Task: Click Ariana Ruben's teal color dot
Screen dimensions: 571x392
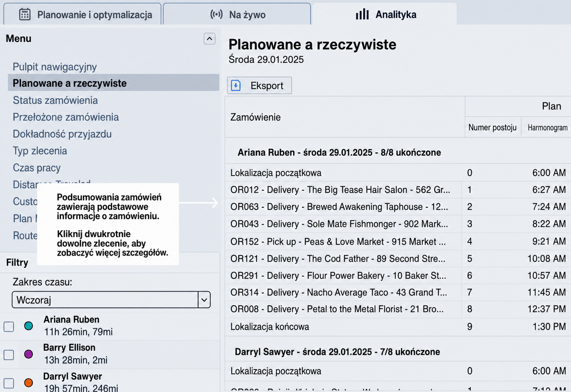Action: 29,326
